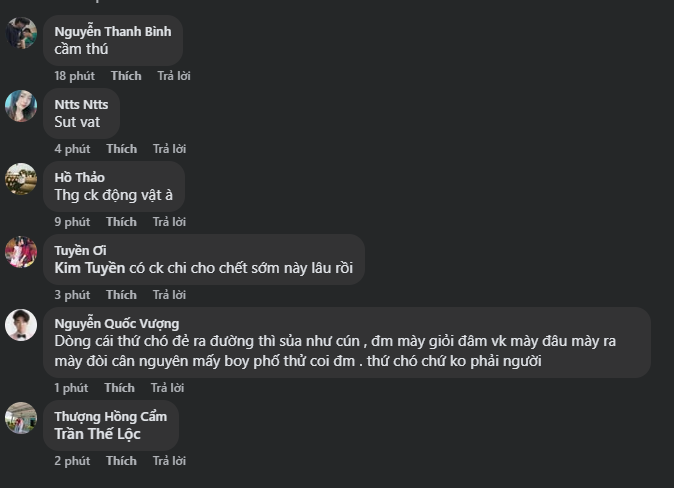
Task: Open Tuyền Ơi's profile avatar
Action: pos(21,252)
